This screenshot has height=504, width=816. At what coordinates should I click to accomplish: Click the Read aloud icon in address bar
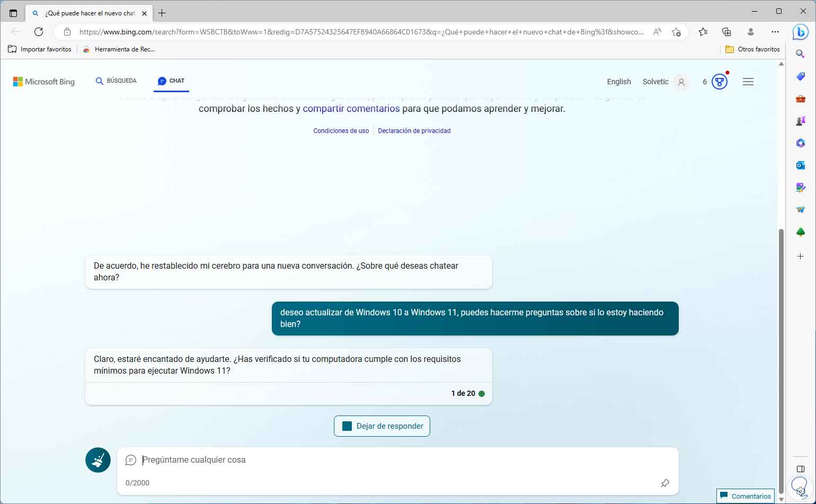(657, 32)
